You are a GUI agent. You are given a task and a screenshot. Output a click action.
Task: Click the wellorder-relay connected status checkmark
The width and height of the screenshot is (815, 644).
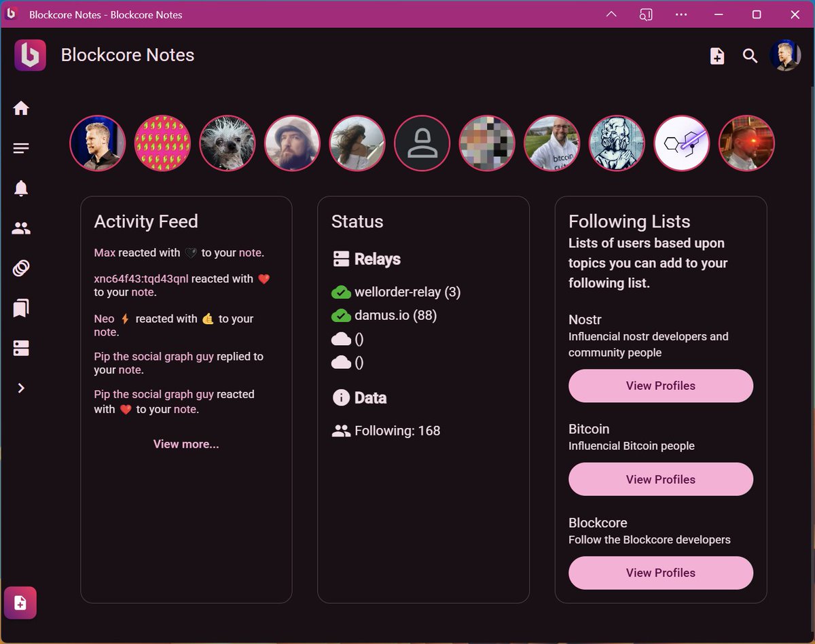[x=341, y=292]
